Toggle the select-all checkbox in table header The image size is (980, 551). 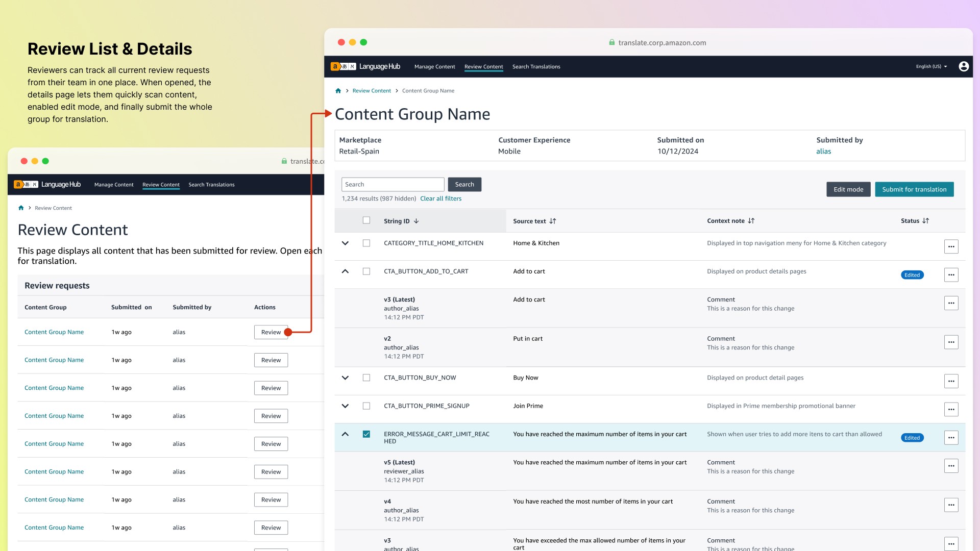pyautogui.click(x=366, y=220)
